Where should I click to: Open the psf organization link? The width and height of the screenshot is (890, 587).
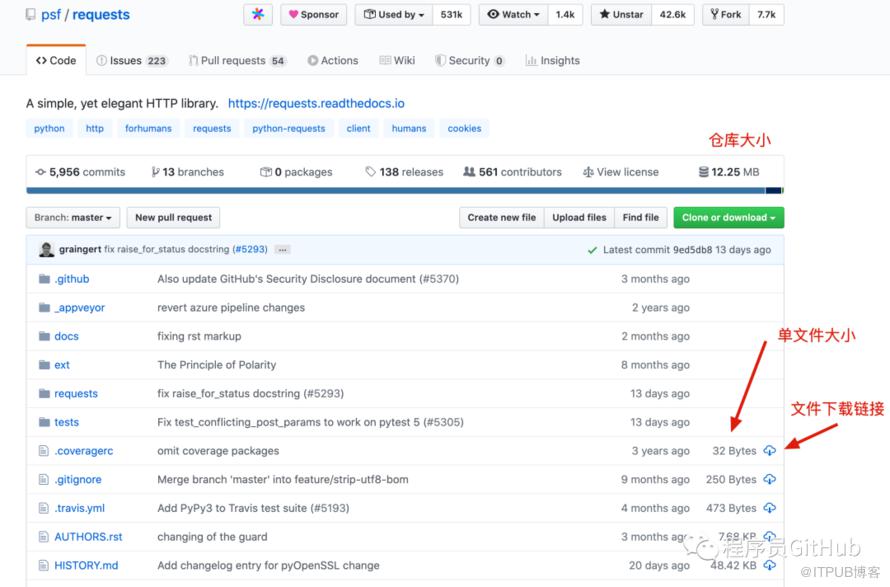click(51, 14)
